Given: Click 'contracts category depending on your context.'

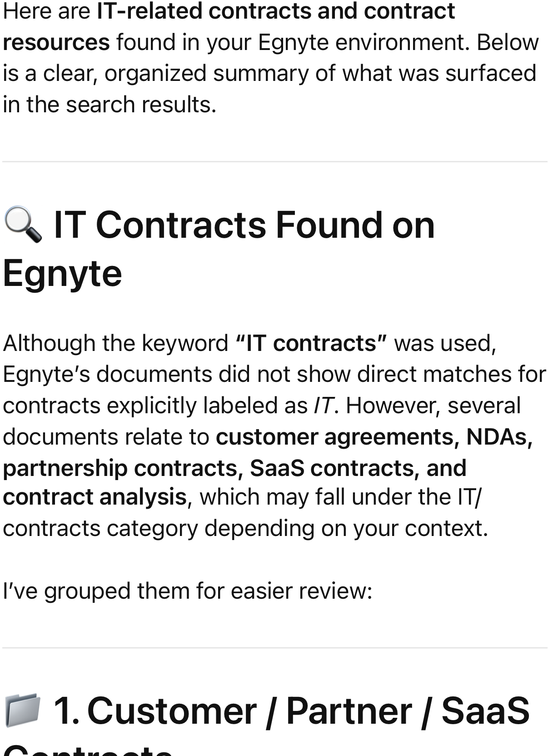Looking at the screenshot, I should click(x=245, y=528).
